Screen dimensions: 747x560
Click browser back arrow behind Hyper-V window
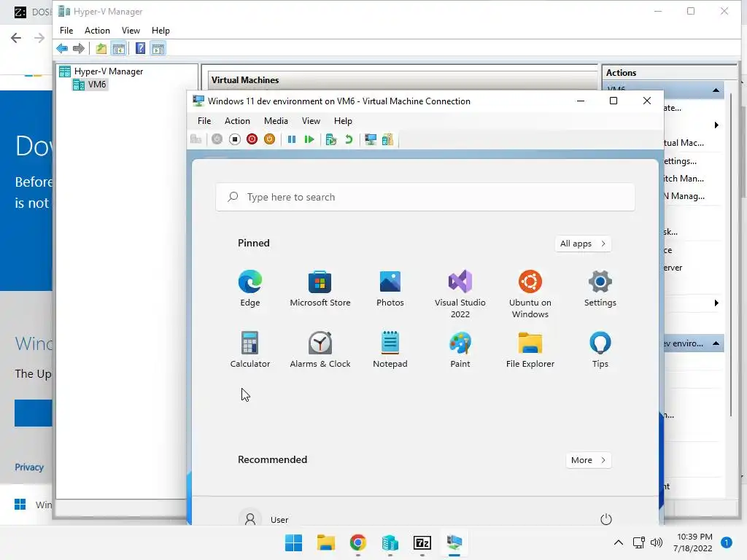(16, 38)
